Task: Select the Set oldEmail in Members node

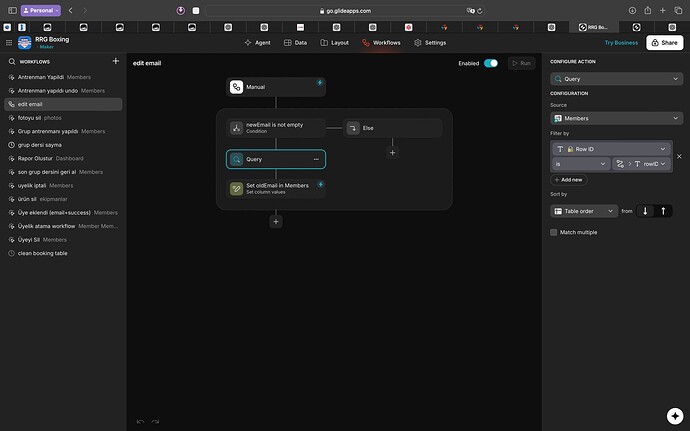Action: [276, 188]
